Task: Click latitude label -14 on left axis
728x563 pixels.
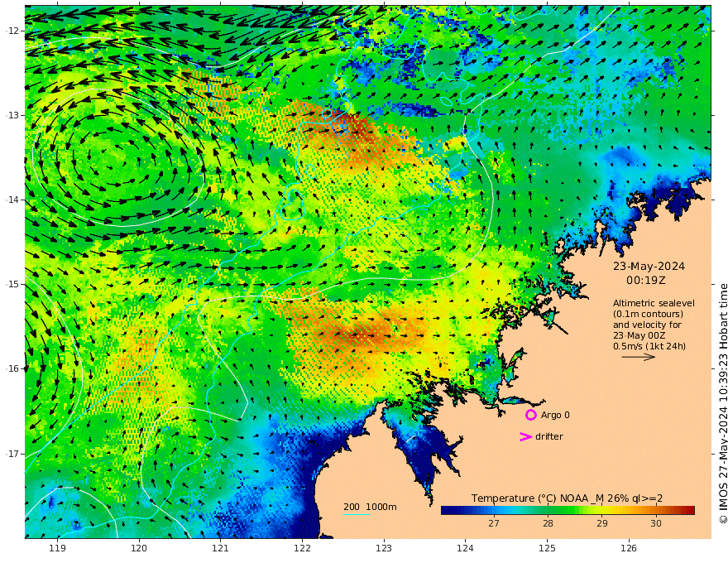Action: tap(12, 200)
